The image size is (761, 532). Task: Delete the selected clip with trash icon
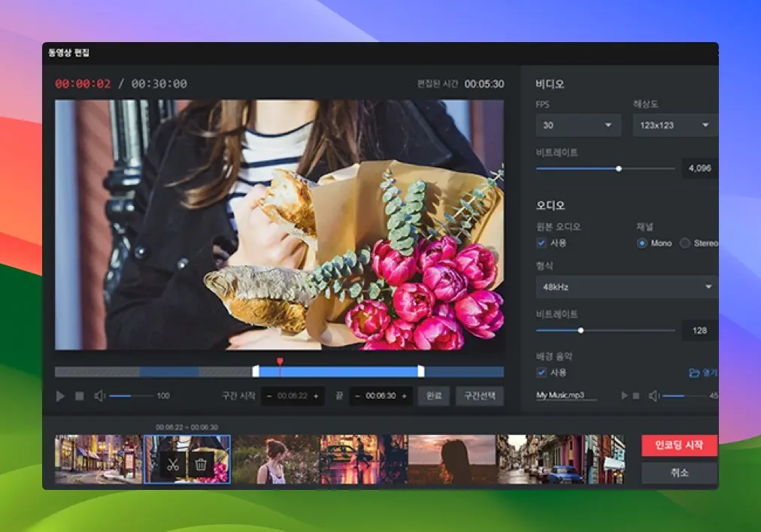click(201, 464)
